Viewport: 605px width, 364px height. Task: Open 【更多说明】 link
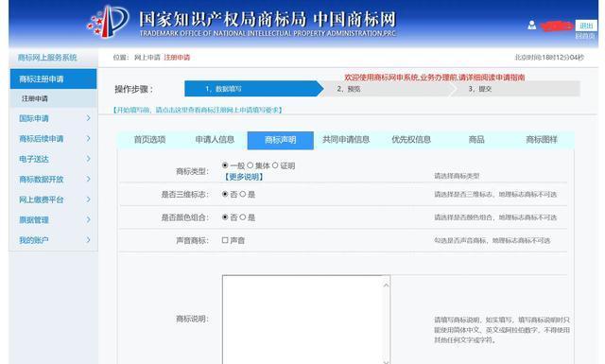coord(244,177)
